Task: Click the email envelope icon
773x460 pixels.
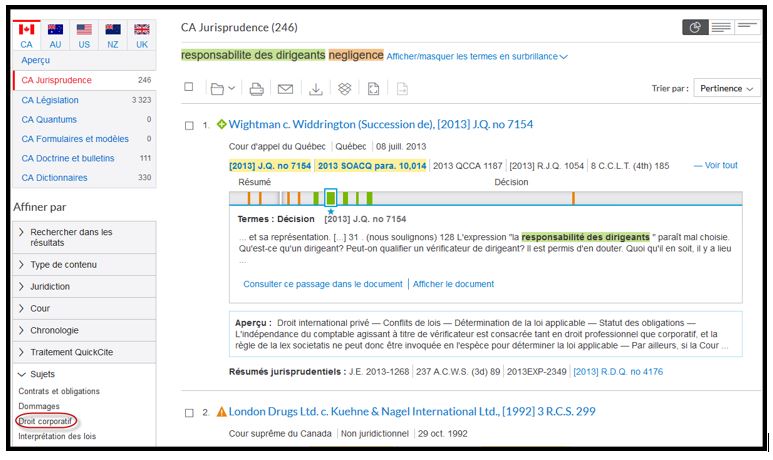Action: pos(285,89)
